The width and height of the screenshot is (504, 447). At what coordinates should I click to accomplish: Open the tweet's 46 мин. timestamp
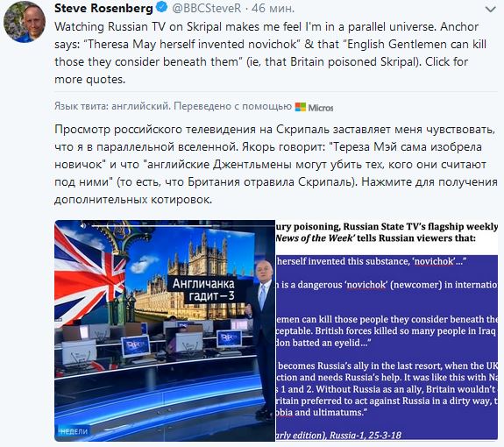pos(273,8)
